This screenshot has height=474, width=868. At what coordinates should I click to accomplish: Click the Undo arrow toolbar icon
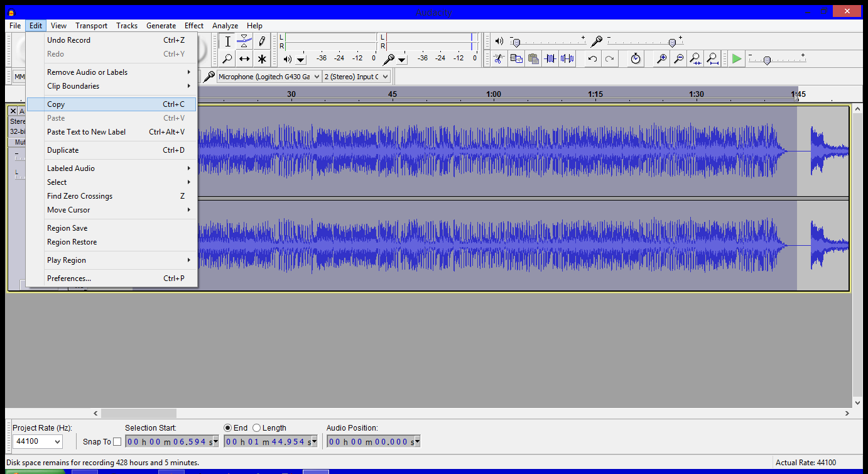(592, 58)
